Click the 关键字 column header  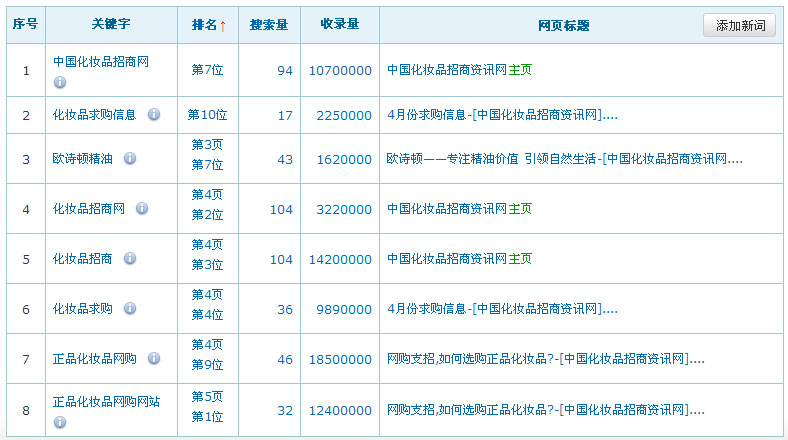coord(111,25)
